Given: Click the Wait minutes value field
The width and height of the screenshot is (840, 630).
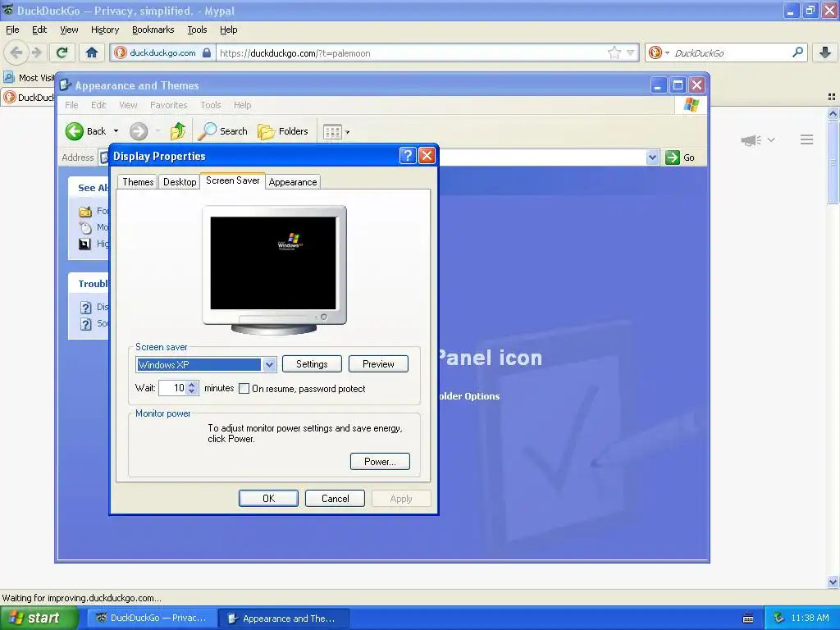Looking at the screenshot, I should (x=172, y=388).
